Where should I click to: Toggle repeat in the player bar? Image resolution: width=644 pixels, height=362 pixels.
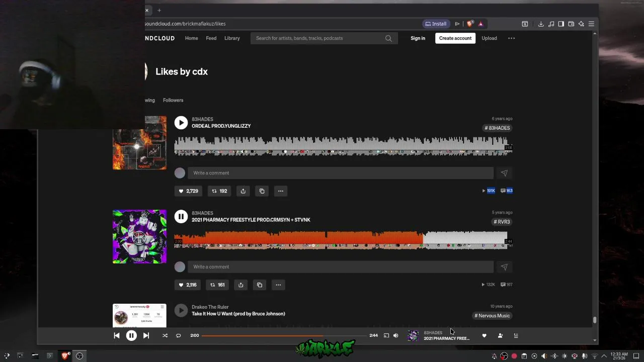(178, 335)
